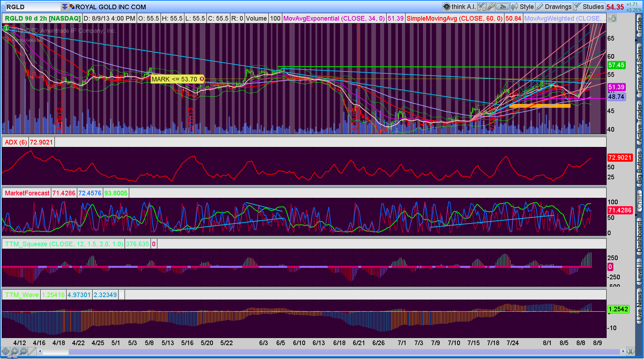The image size is (644, 359).
Task: Click the 376.635 TTM_Squeeze value label
Action: point(137,244)
